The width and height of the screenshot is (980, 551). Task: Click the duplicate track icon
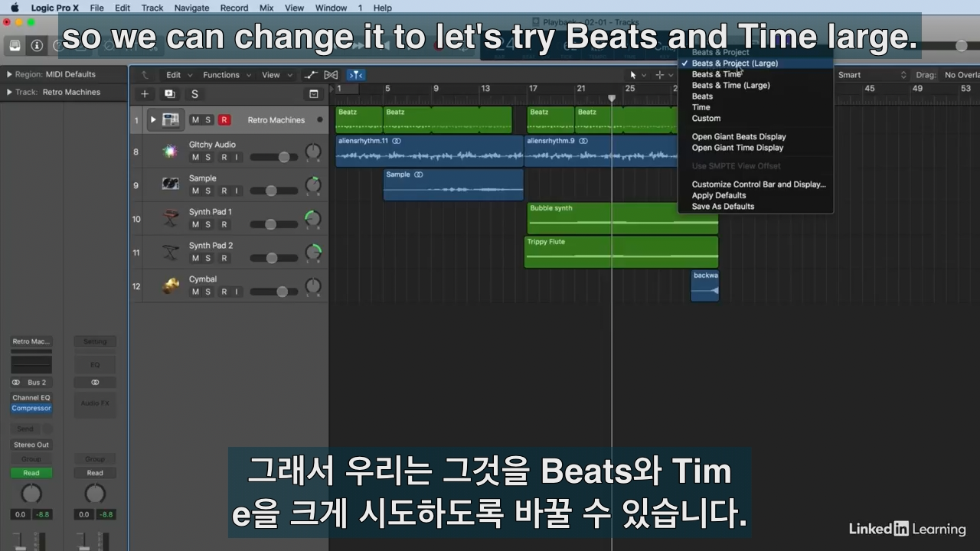tap(169, 94)
